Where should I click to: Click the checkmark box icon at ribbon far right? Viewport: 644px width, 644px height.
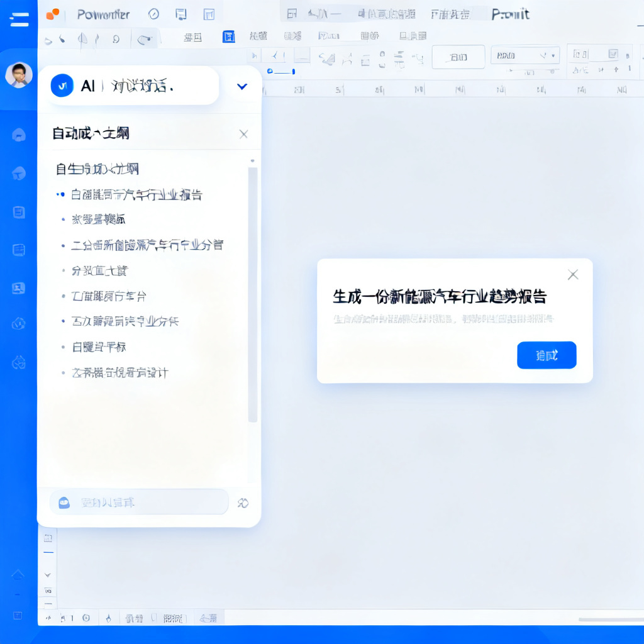pos(613,54)
